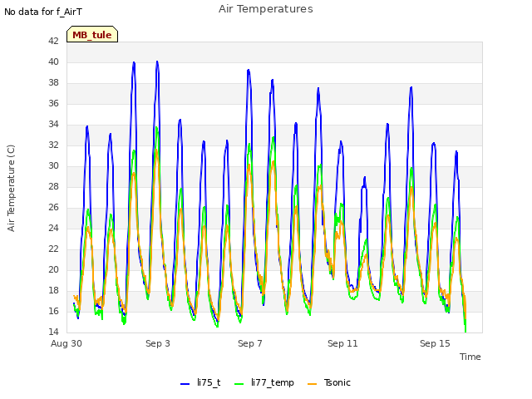The width and height of the screenshot is (532, 399).
Task: Click the 20 y-axis tick label
Action: click(53, 269)
